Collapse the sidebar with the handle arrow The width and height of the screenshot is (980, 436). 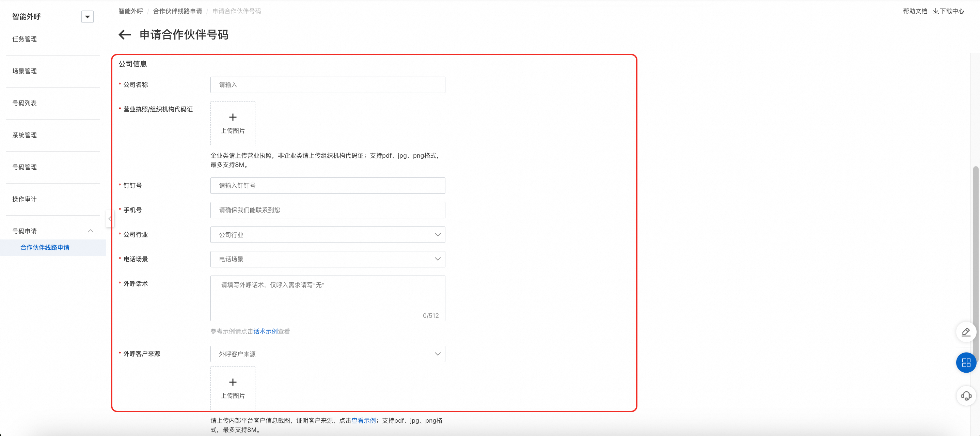[x=110, y=218]
